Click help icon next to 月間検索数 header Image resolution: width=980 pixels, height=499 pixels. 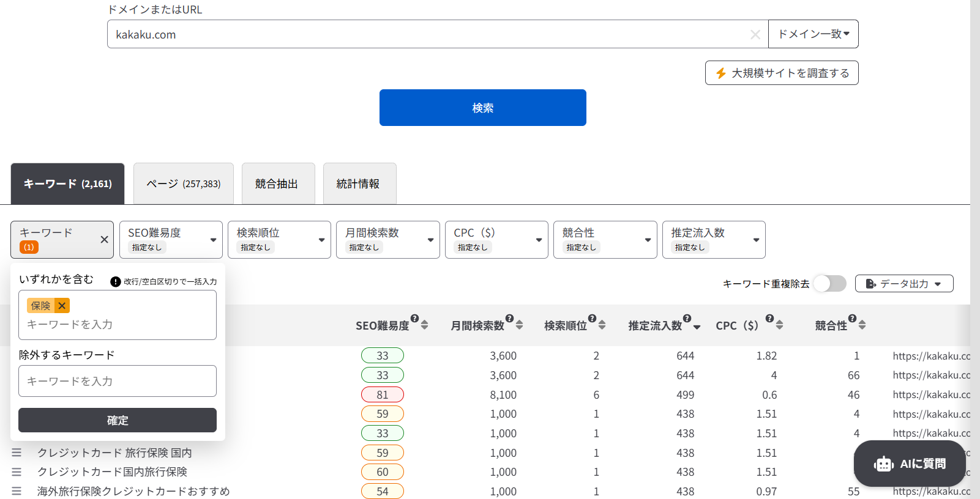(x=509, y=318)
